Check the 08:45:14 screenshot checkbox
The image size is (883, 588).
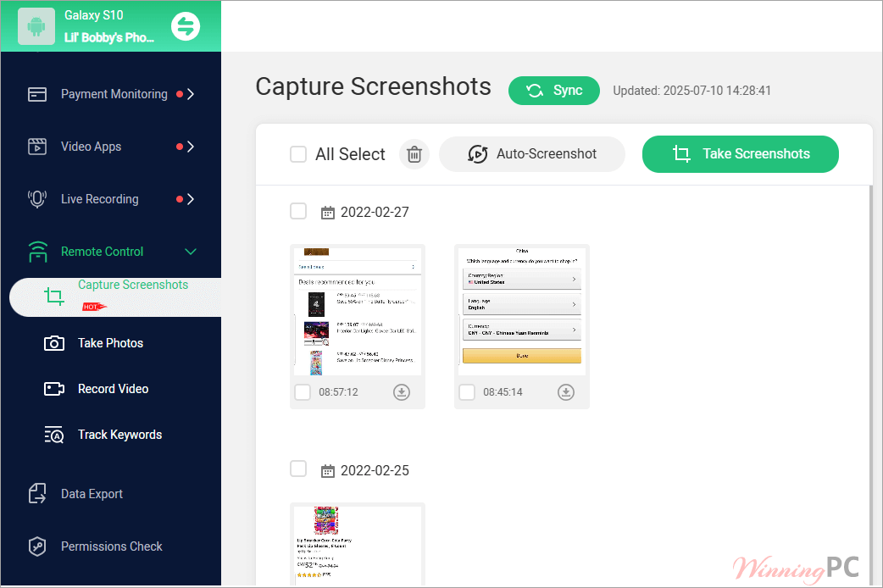(467, 392)
